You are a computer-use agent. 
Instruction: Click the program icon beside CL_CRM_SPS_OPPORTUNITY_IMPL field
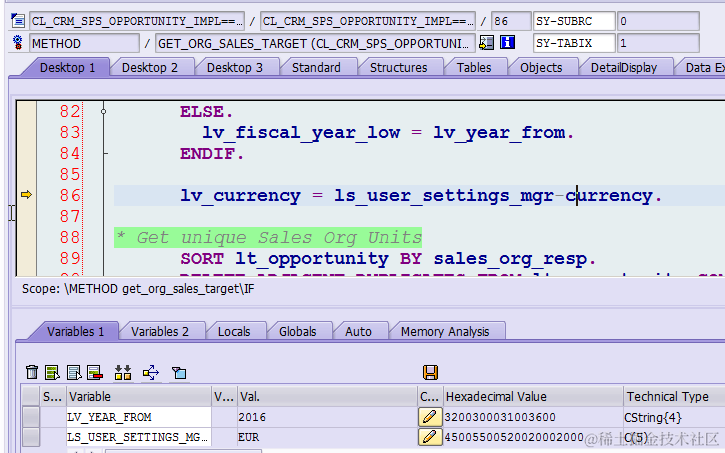point(18,21)
